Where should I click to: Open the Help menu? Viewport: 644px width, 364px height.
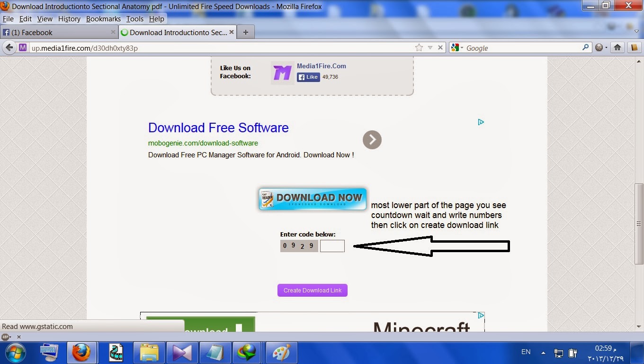click(x=157, y=19)
